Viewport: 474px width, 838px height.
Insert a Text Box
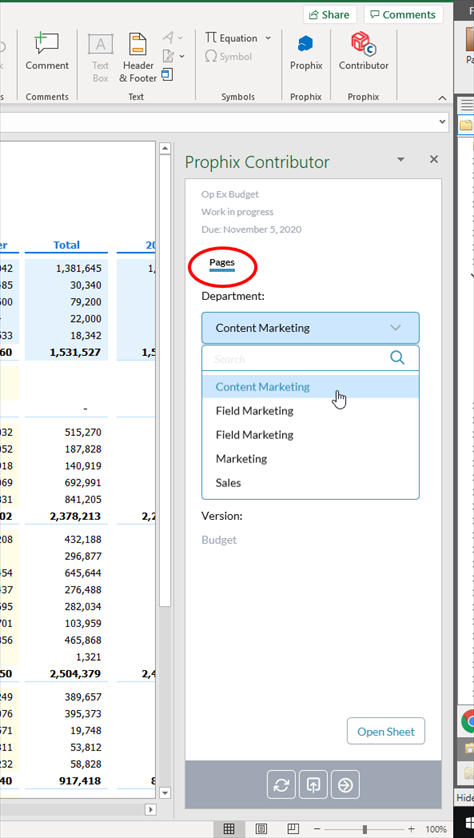(x=100, y=59)
